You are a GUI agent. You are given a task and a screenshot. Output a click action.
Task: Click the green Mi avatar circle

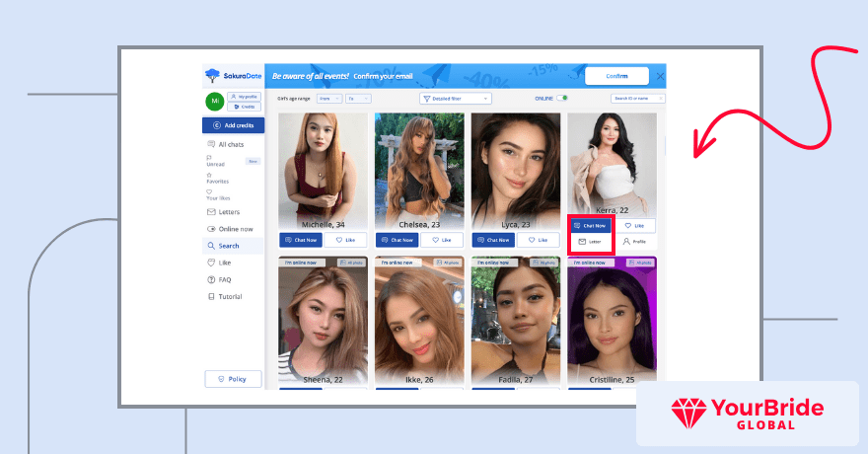pos(215,102)
